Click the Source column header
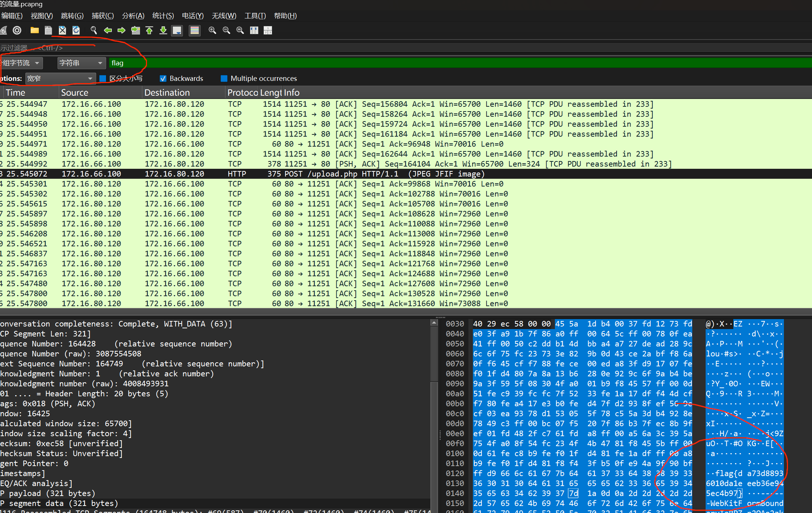 [75, 93]
